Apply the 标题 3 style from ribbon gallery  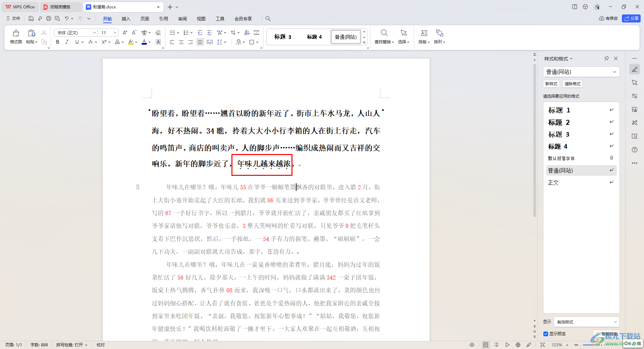tap(283, 37)
